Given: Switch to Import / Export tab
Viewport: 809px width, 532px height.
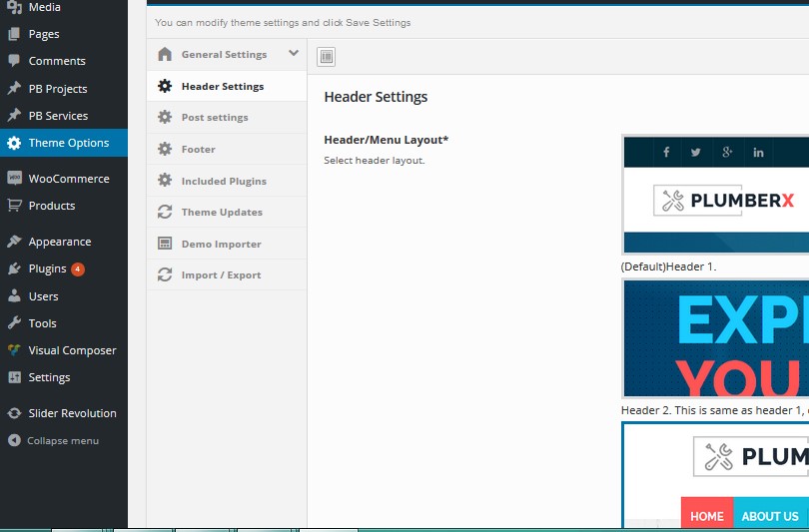Looking at the screenshot, I should pyautogui.click(x=227, y=274).
